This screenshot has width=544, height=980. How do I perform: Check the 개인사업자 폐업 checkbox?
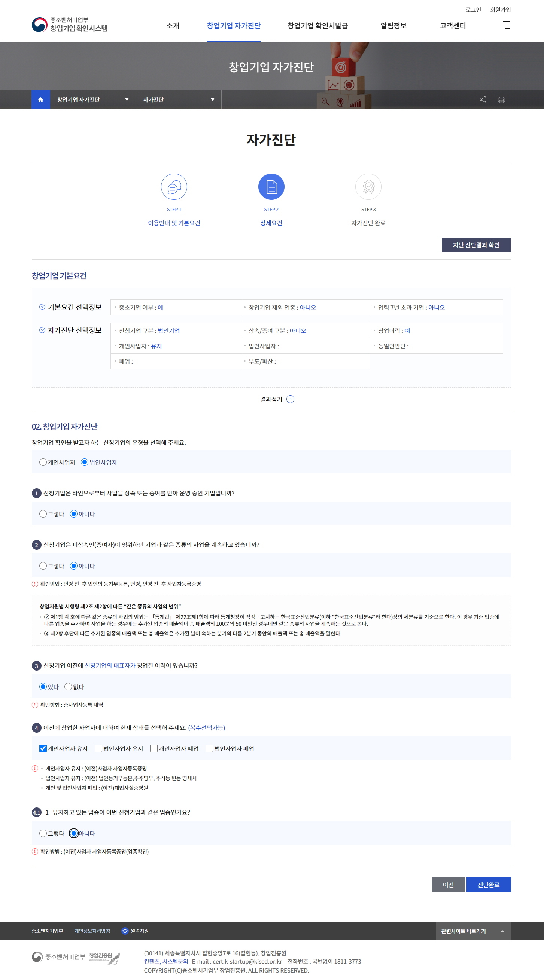[154, 749]
